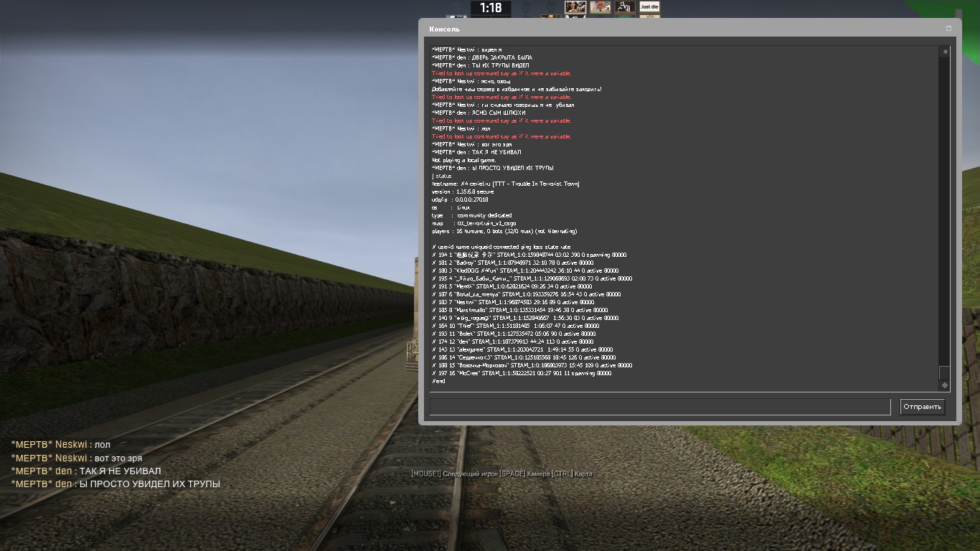Screen dimensions: 980x551
Task: Click the Отправить button in console
Action: (922, 407)
